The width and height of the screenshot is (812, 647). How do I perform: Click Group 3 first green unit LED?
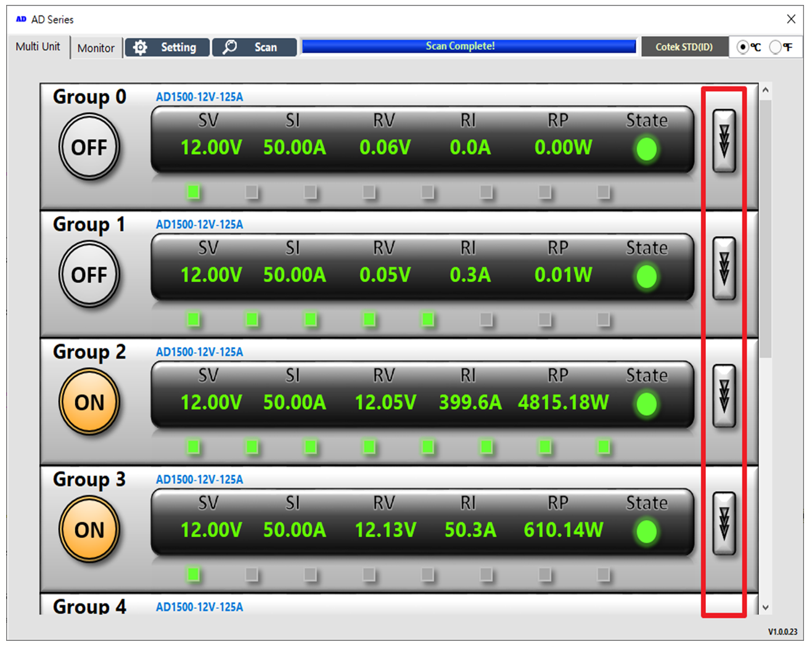pos(194,574)
